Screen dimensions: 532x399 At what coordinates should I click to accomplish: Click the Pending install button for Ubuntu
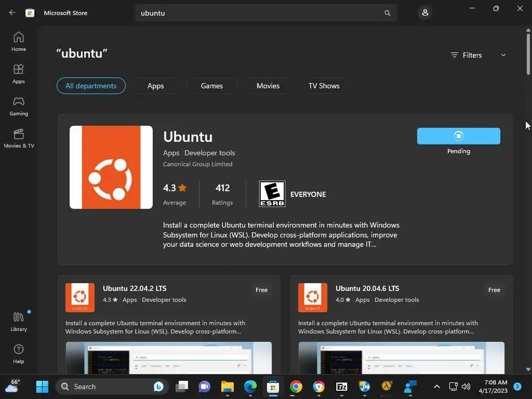[458, 136]
